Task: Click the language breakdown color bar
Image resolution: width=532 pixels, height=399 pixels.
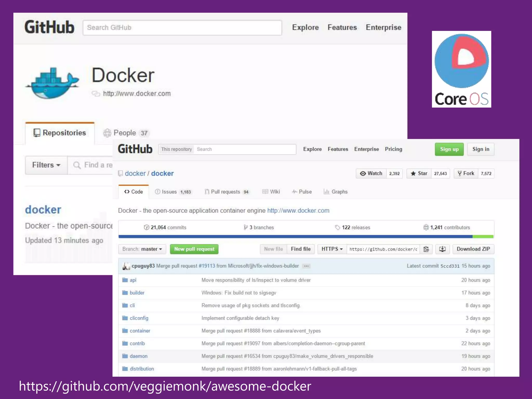Action: pos(306,236)
